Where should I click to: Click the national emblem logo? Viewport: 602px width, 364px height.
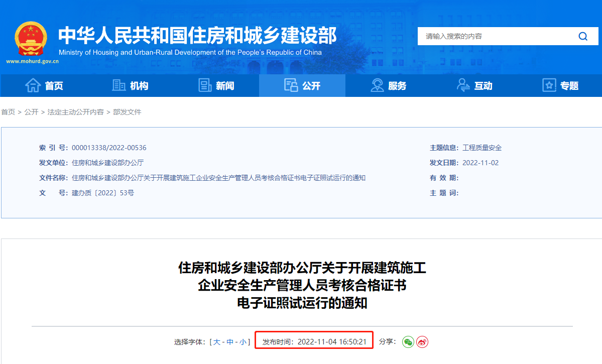30,39
